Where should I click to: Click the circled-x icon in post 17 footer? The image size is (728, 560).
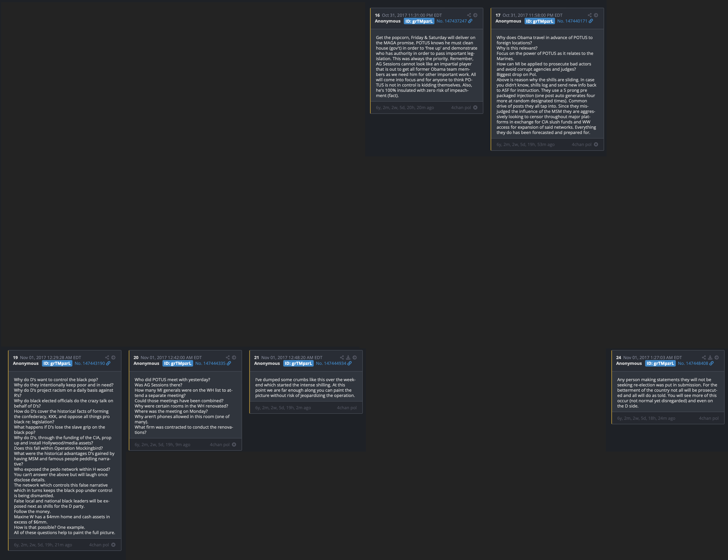[596, 144]
